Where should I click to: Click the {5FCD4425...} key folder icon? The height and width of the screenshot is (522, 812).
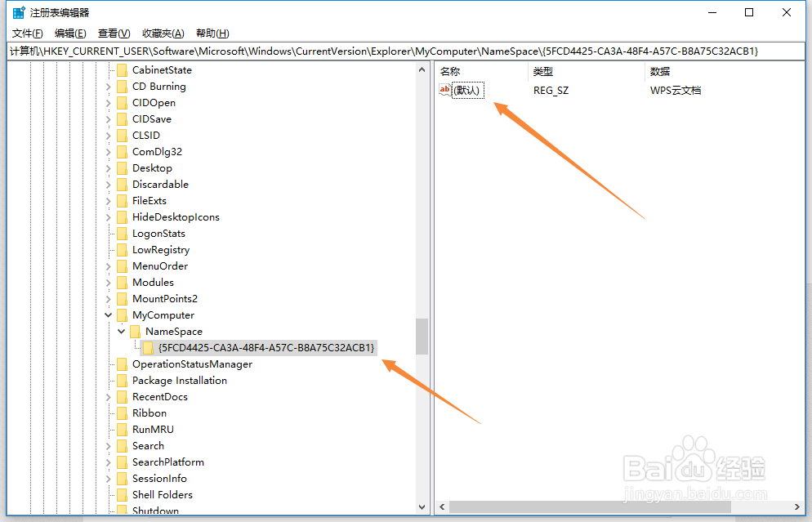tap(148, 348)
